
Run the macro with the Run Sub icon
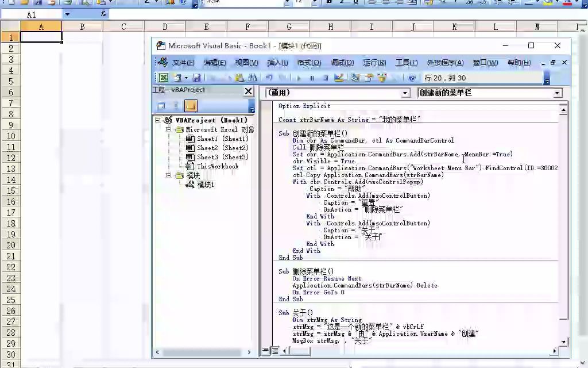click(x=299, y=78)
